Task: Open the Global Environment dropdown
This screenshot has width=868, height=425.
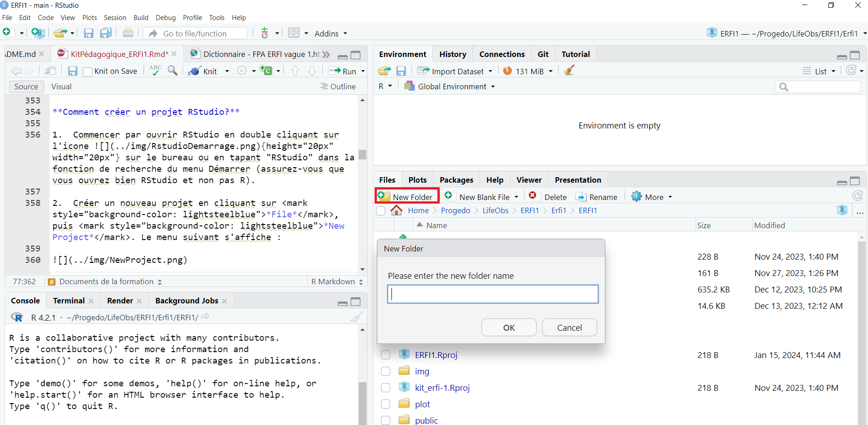Action: coord(455,87)
